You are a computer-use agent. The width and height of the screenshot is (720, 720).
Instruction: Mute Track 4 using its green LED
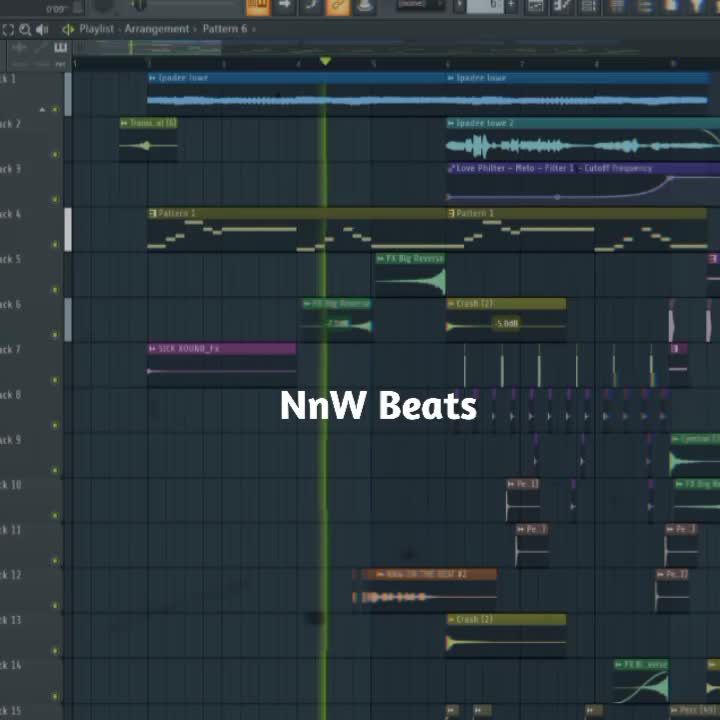[x=55, y=244]
